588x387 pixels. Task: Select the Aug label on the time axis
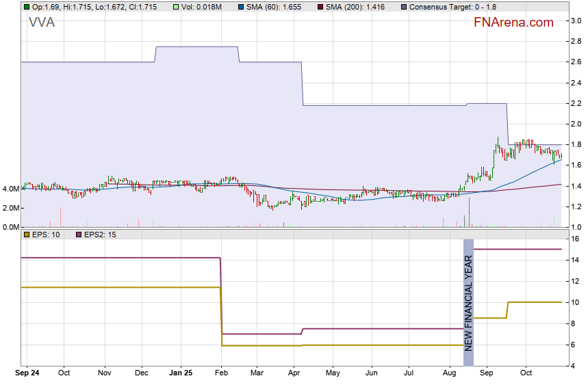coord(449,374)
